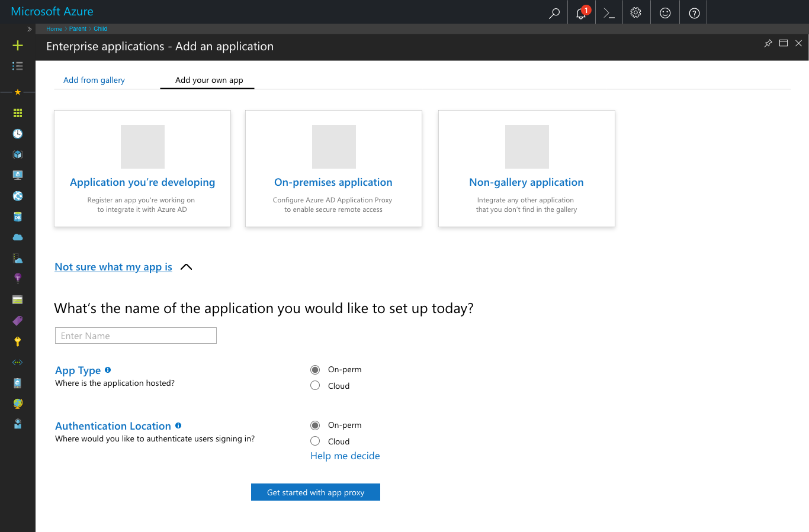Select Cloud under App Type

click(315, 386)
